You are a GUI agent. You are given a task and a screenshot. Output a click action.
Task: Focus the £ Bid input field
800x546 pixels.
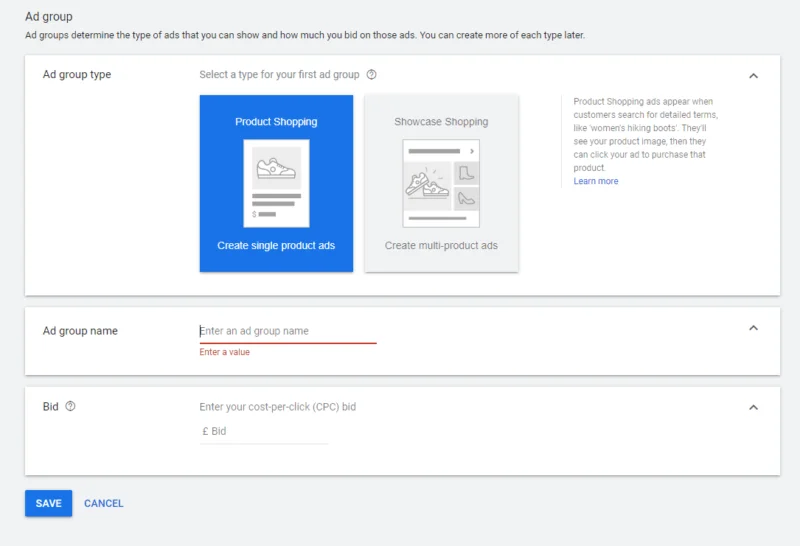264,431
